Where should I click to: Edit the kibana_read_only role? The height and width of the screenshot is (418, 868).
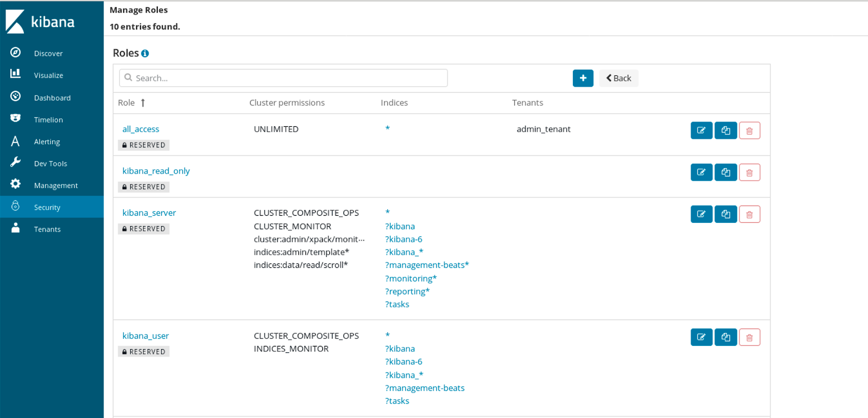(x=701, y=172)
